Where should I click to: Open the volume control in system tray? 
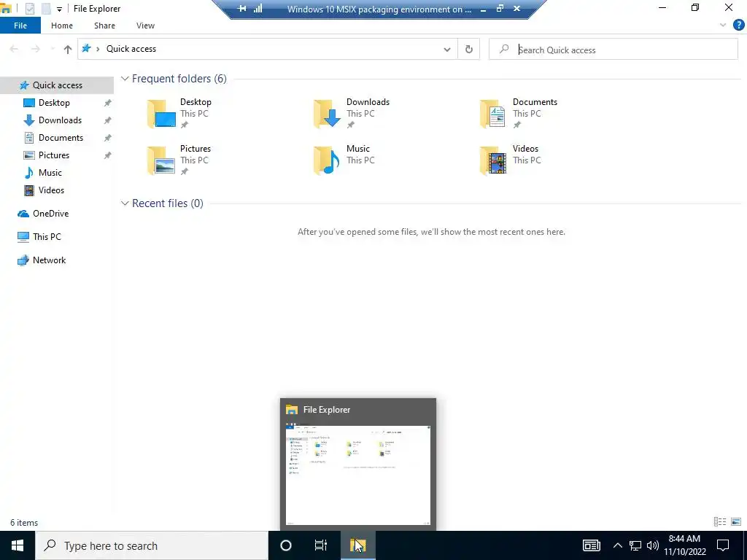click(653, 545)
